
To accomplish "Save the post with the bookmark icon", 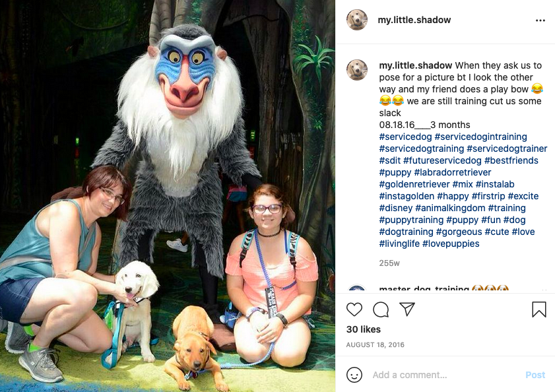I will (539, 309).
